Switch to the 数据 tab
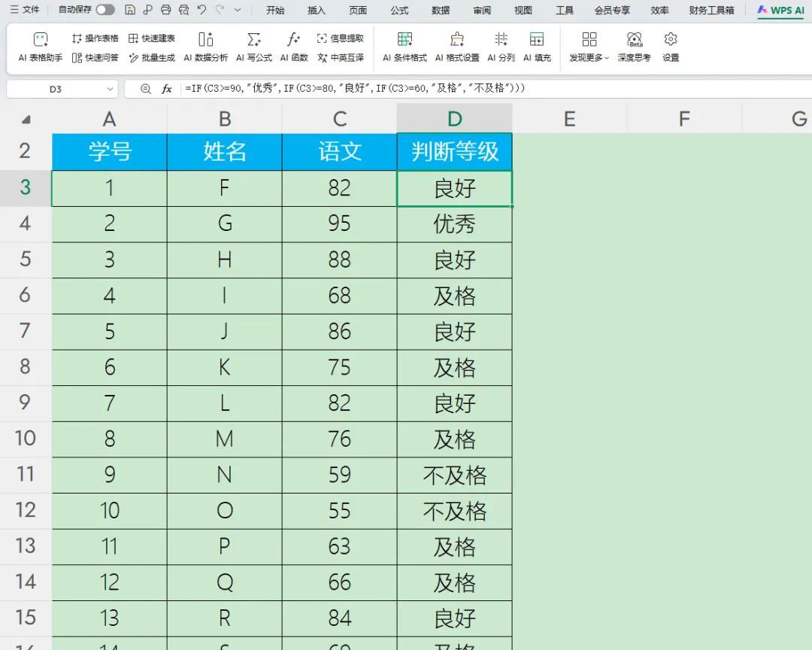The width and height of the screenshot is (812, 650). coord(441,11)
